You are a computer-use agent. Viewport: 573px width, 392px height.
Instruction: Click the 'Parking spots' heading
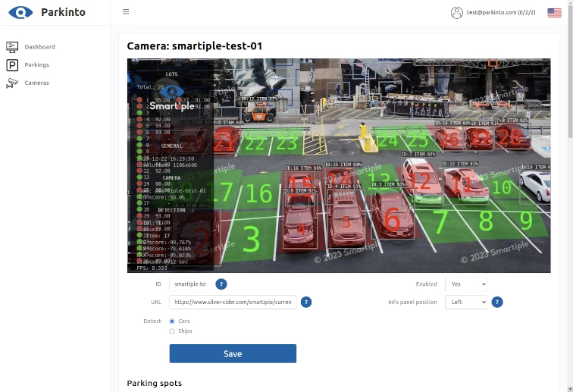(x=154, y=383)
